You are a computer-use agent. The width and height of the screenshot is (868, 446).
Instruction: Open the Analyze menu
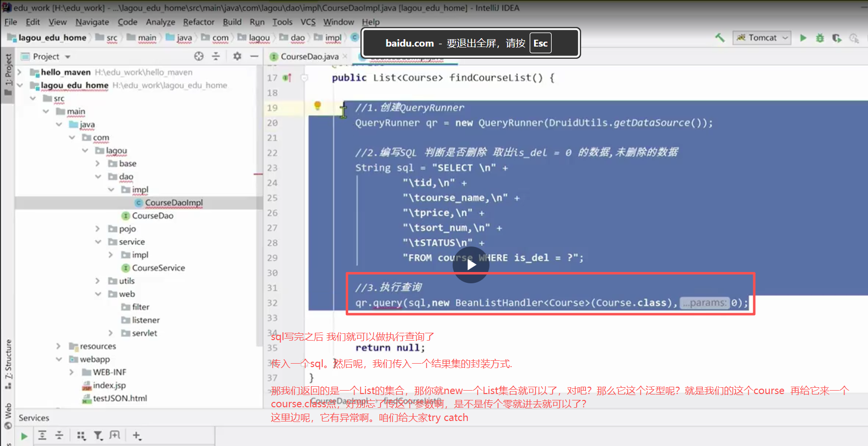coord(160,22)
